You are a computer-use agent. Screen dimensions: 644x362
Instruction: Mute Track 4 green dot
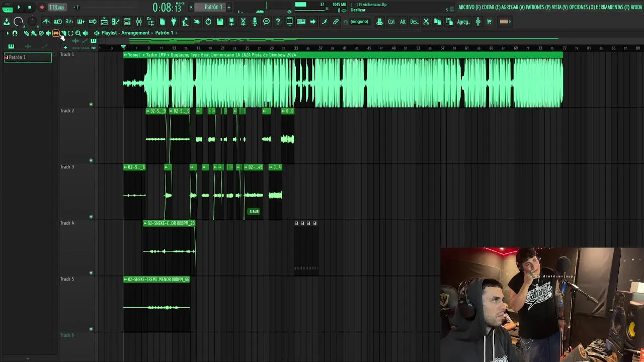91,273
